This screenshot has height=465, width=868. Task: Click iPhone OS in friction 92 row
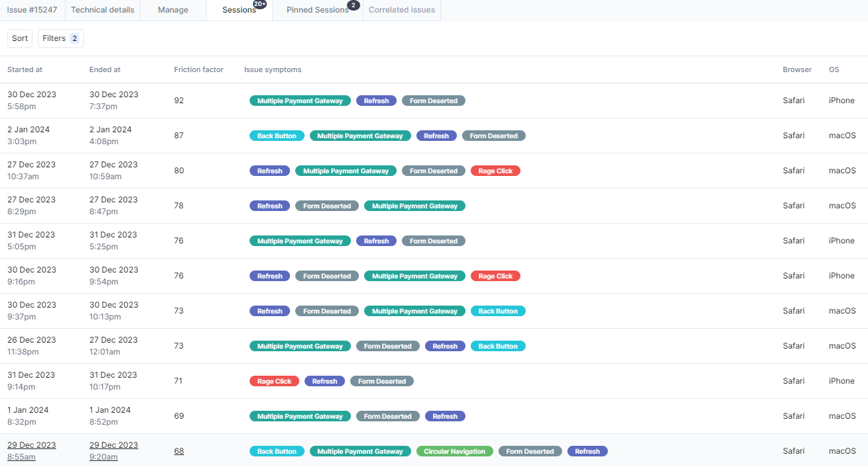(842, 101)
